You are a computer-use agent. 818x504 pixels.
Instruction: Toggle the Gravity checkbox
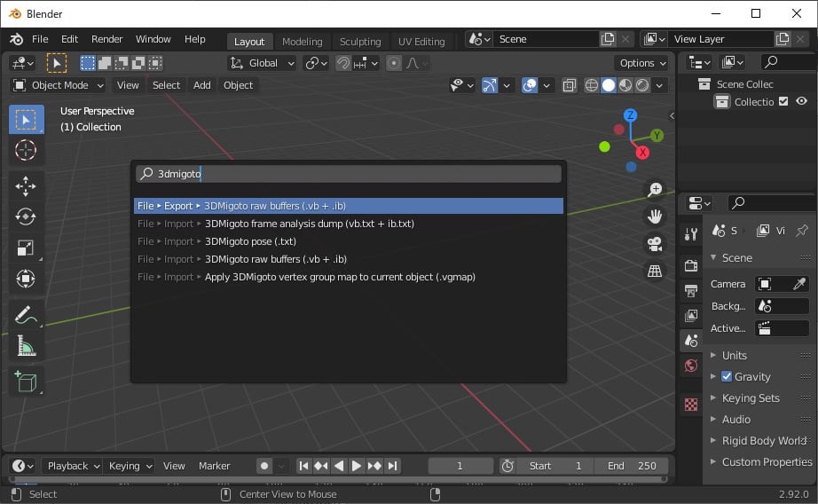point(727,376)
